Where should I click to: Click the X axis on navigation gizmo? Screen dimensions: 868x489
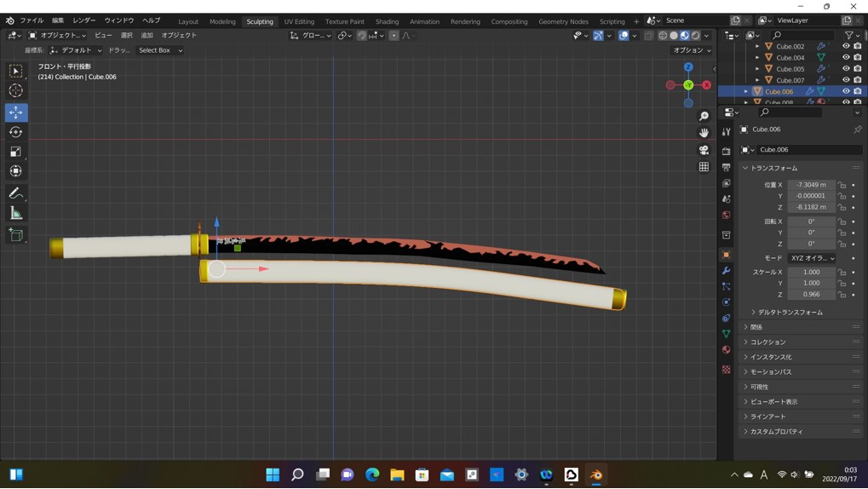[706, 84]
